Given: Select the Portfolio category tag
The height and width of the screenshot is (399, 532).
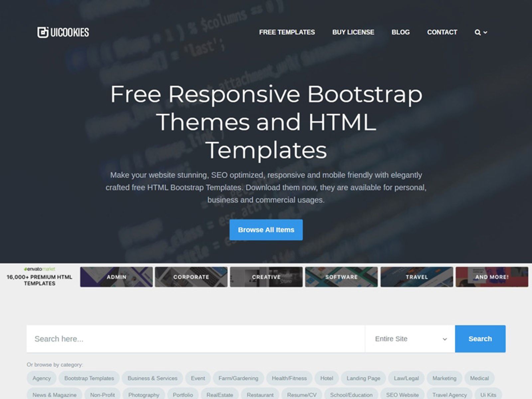Looking at the screenshot, I should 183,394.
